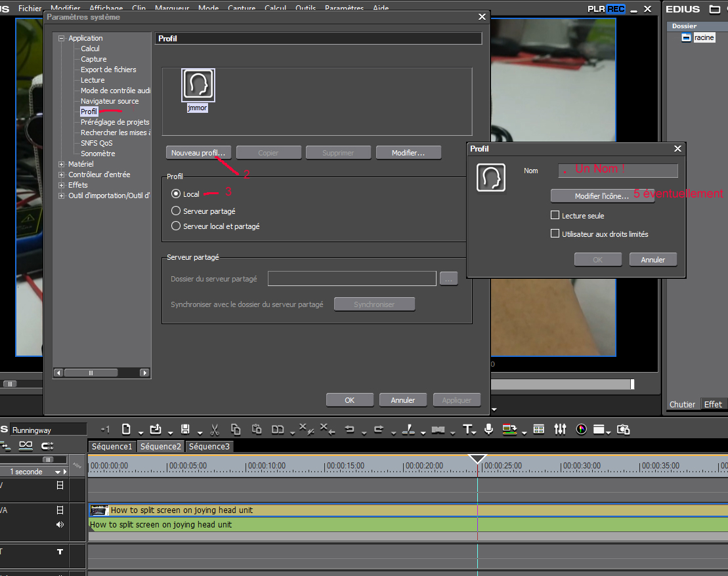Open the title creation T tool
The image size is (728, 576).
pos(467,430)
